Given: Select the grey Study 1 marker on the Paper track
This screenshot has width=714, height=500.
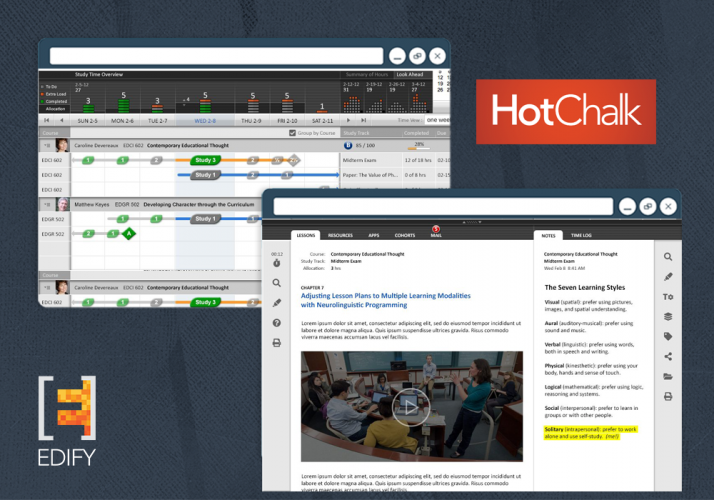Looking at the screenshot, I should point(205,175).
